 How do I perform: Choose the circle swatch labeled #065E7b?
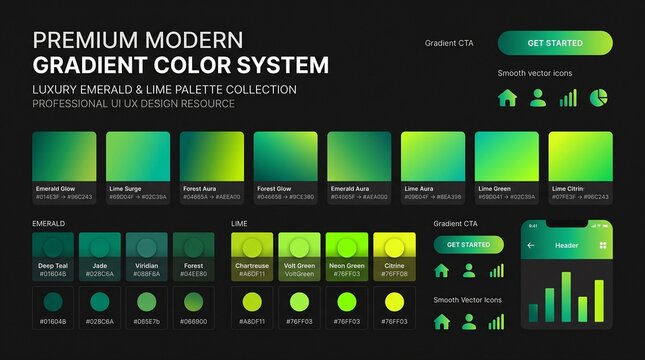tap(146, 302)
